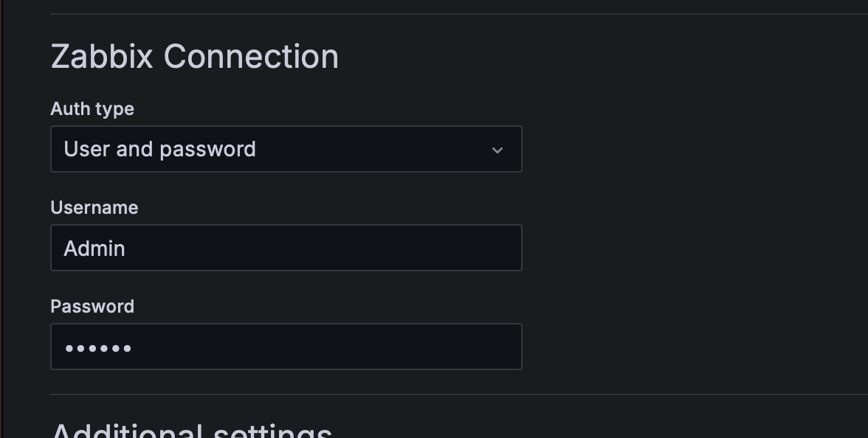Click the 'User and password' selected value
This screenshot has height=438, width=868.
click(x=159, y=149)
